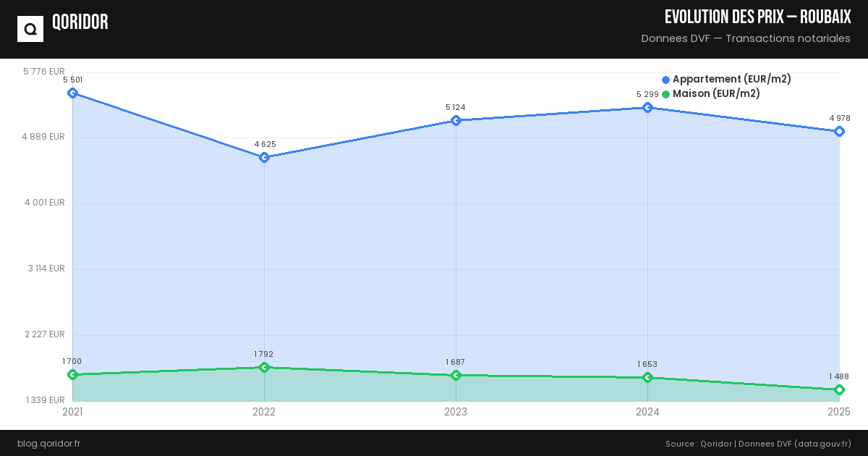Select the 2025 apartment point at 4 978

click(x=839, y=131)
